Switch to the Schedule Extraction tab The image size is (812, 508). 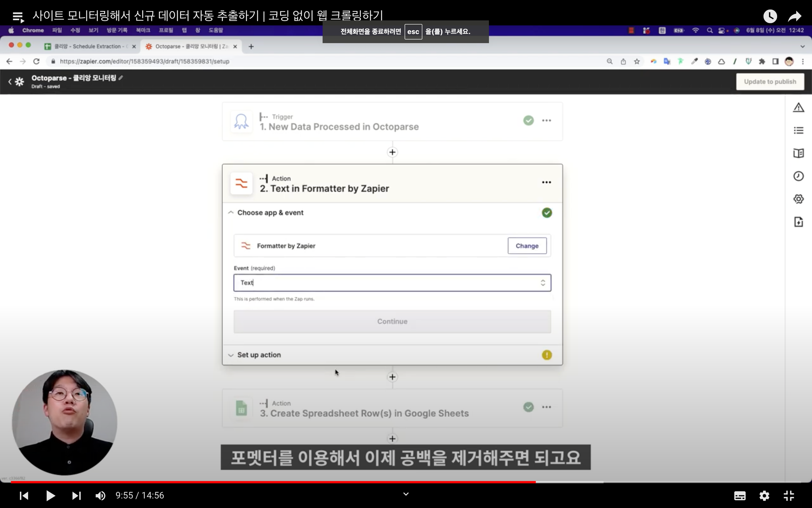coord(90,46)
